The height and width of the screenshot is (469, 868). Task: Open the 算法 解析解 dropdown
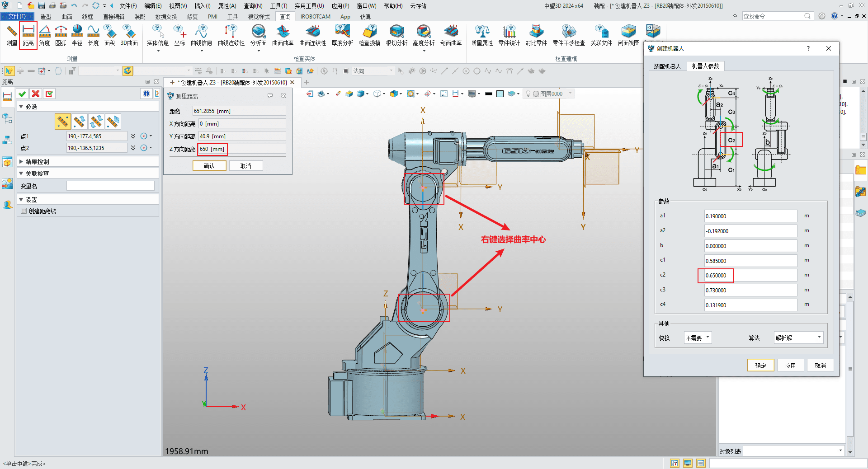coord(798,338)
